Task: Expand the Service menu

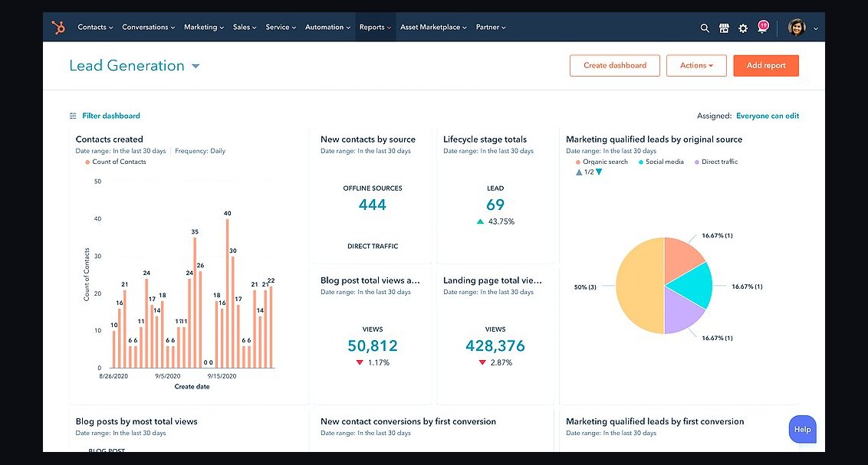Action: 281,27
